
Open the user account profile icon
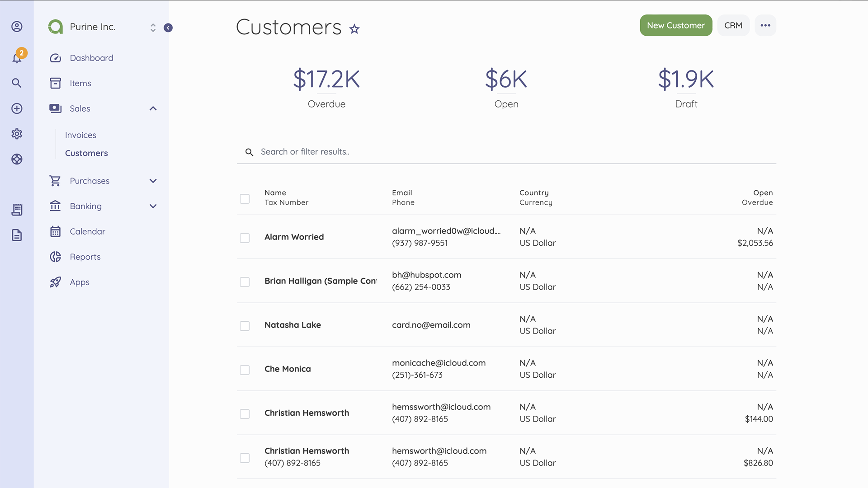coord(17,27)
